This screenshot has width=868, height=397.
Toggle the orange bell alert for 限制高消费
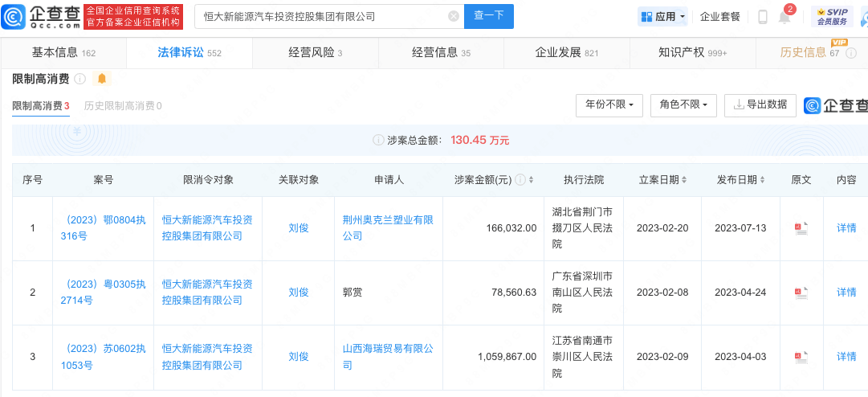[x=101, y=79]
